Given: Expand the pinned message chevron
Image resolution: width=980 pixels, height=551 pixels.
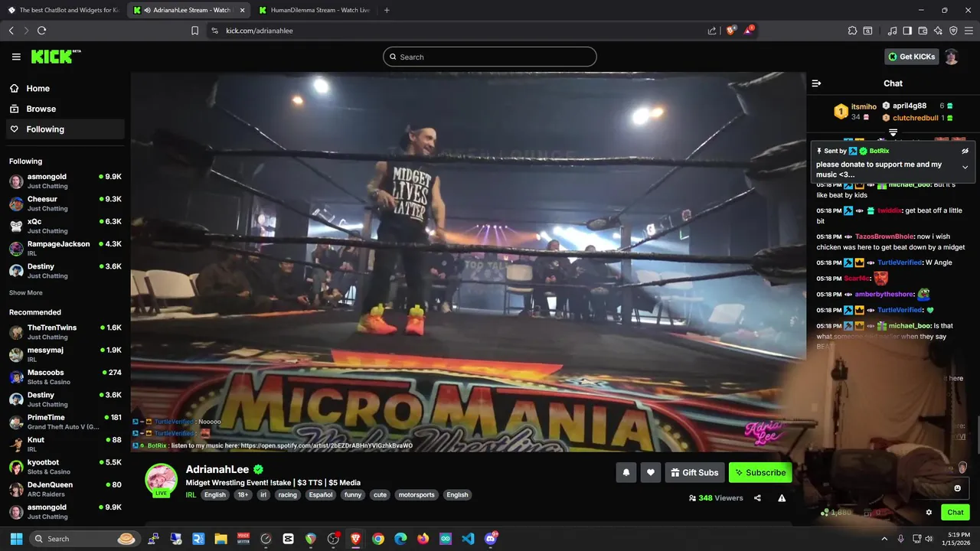Looking at the screenshot, I should pos(965,167).
